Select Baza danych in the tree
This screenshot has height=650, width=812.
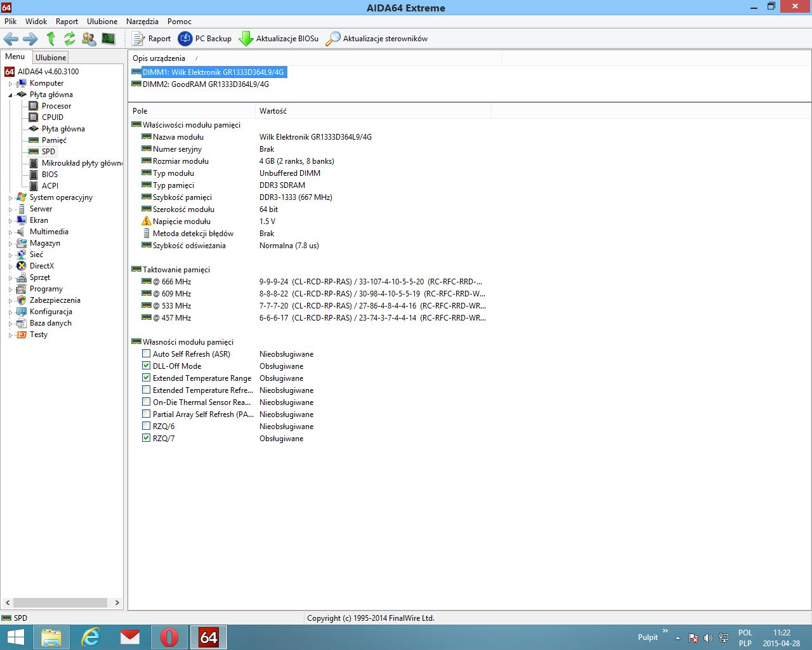tap(51, 323)
